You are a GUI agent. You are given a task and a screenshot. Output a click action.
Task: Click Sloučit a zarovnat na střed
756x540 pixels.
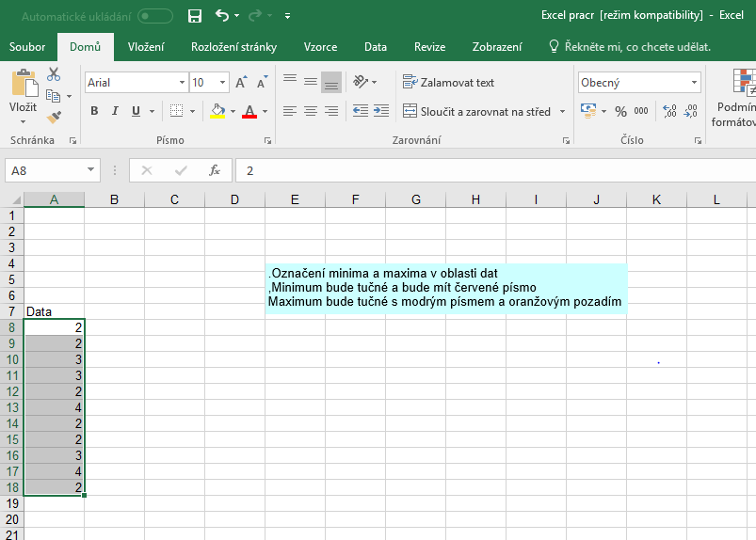pos(476,111)
